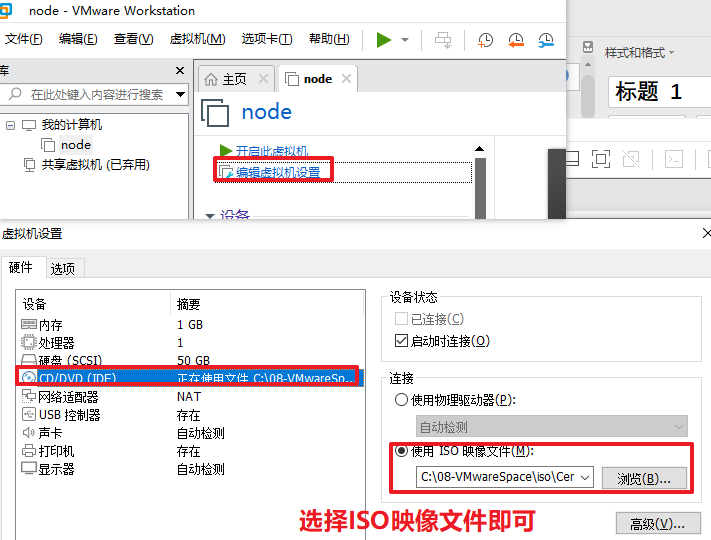Open the 文件(F) menu
The image size is (711, 540).
(x=24, y=39)
